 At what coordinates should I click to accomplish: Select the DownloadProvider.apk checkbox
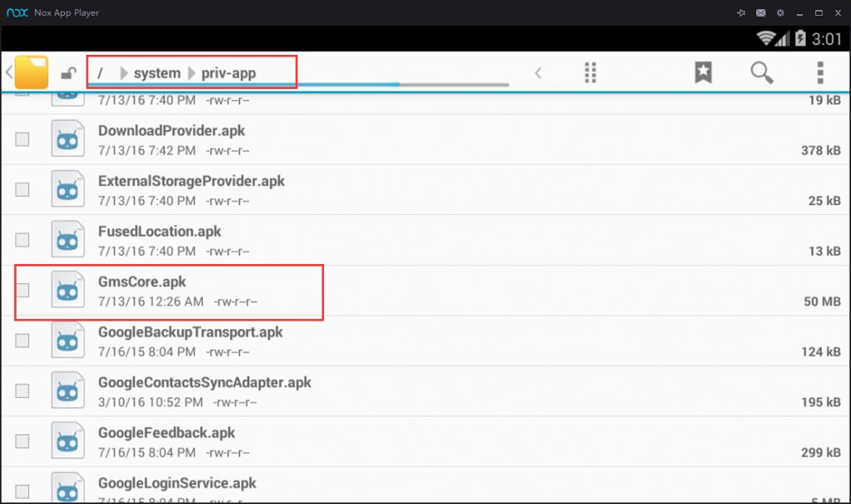point(22,139)
